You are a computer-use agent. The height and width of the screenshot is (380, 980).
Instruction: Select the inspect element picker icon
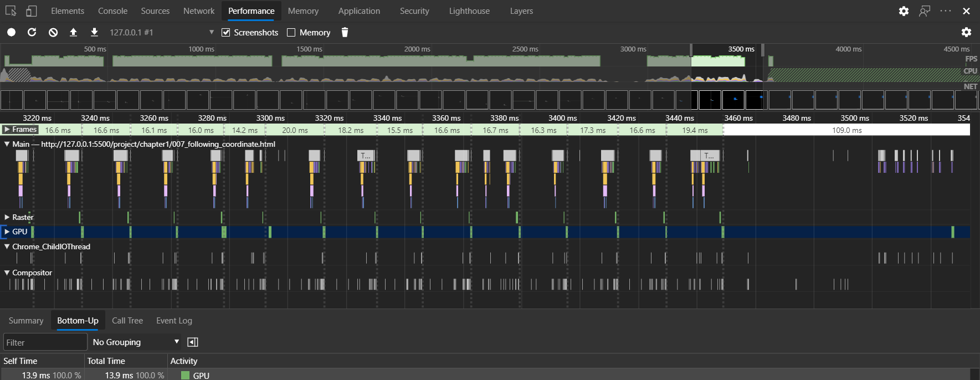click(11, 11)
